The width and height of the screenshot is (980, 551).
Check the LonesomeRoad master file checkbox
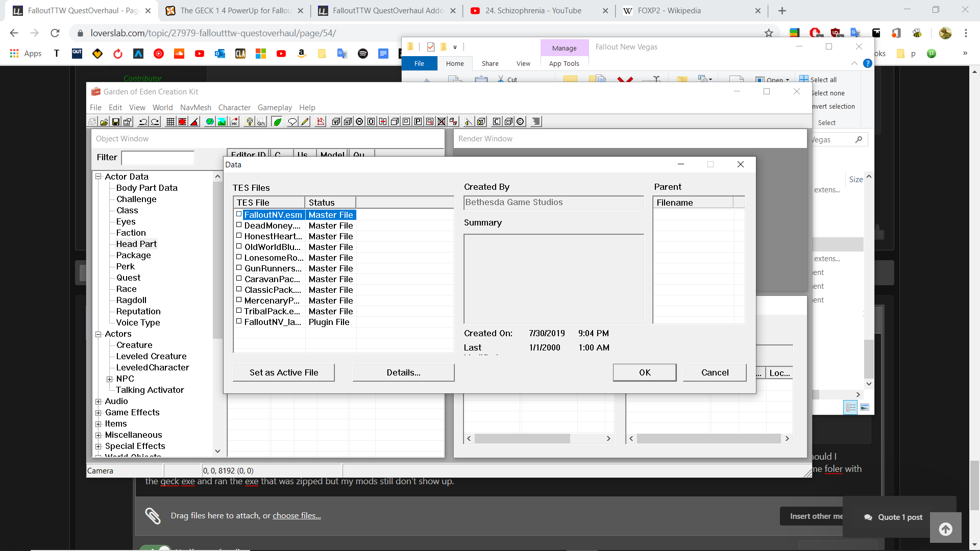click(x=239, y=257)
